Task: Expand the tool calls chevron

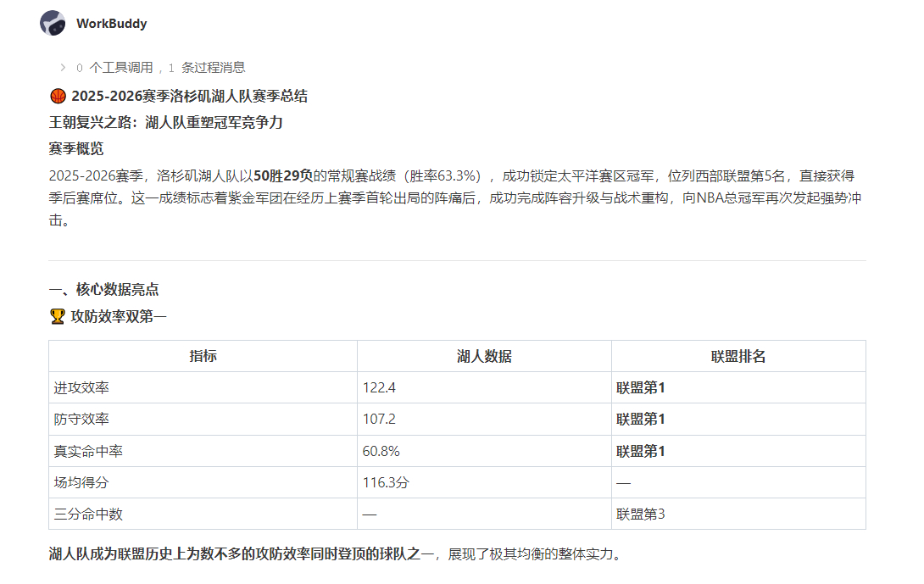Action: pos(63,68)
